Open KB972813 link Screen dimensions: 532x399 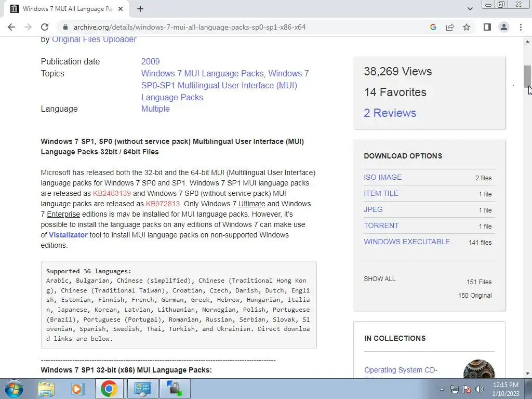point(163,204)
